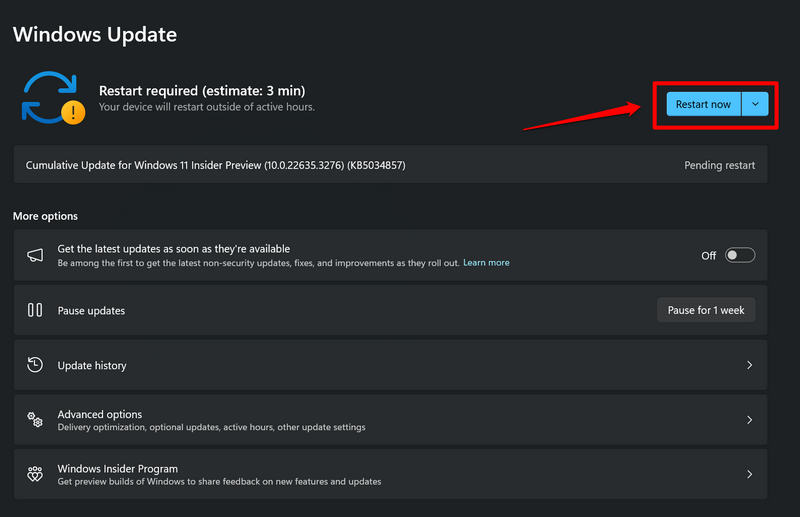Viewport: 800px width, 517px height.
Task: Click the megaphone icon for latest updates
Action: point(35,256)
